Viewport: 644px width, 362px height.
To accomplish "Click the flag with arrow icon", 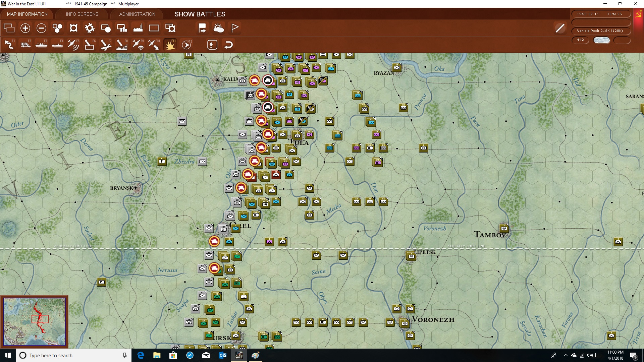I will pos(202,28).
